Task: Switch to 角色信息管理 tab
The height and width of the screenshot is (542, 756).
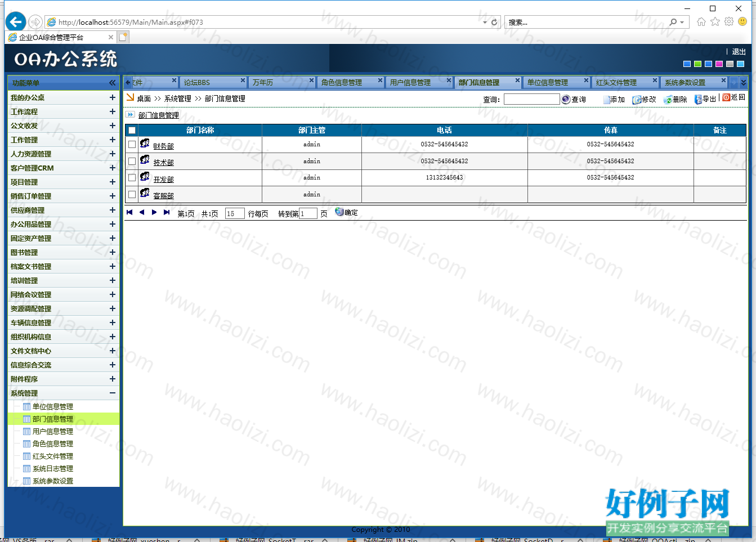Action: [x=351, y=82]
